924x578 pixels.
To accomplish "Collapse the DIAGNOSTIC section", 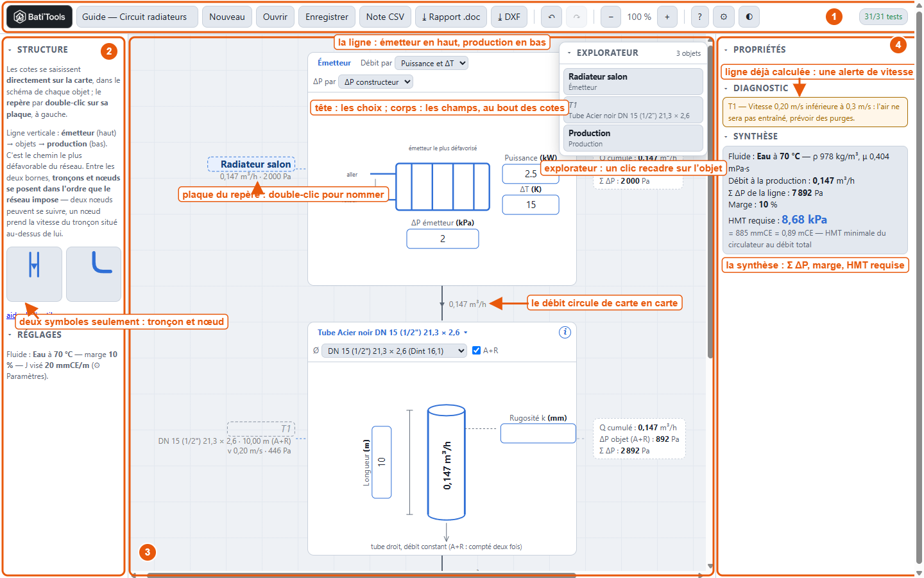I will point(756,88).
